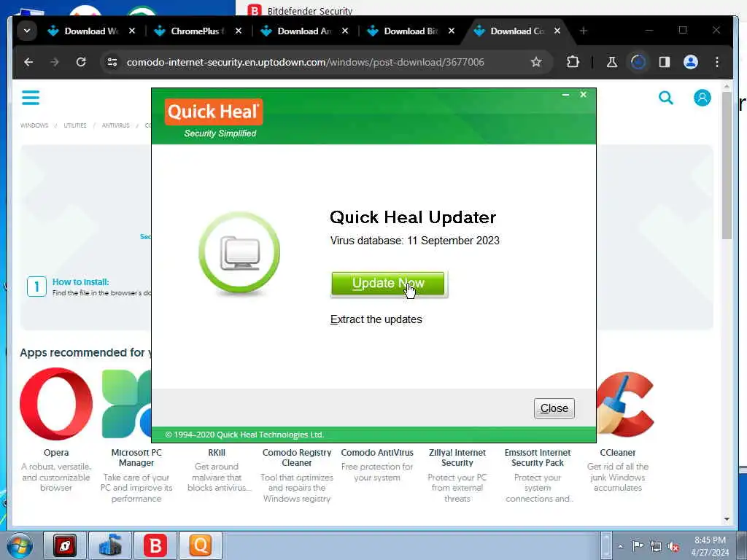This screenshot has height=560, width=747.
Task: Open Opera recommended app title
Action: coord(56,453)
